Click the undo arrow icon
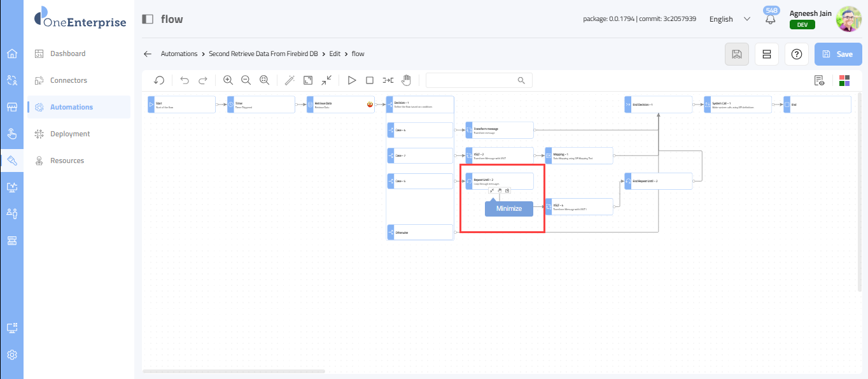 tap(185, 80)
